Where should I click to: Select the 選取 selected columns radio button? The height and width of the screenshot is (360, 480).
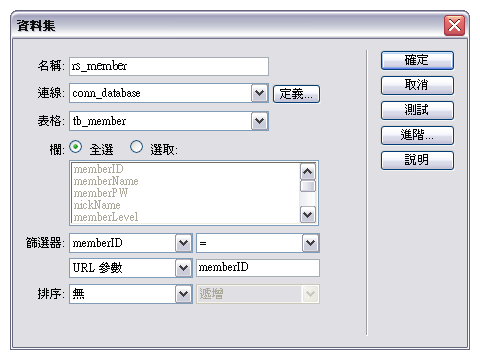click(x=136, y=147)
